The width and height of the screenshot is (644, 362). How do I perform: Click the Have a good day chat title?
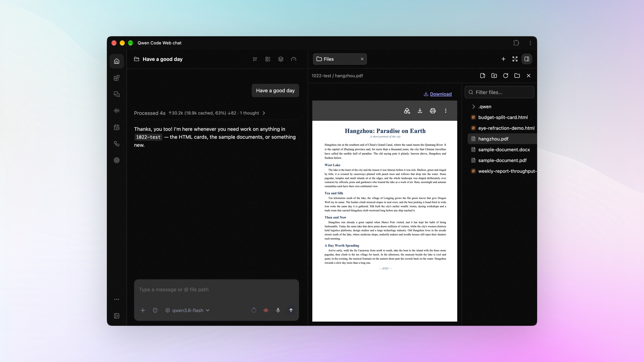point(162,59)
